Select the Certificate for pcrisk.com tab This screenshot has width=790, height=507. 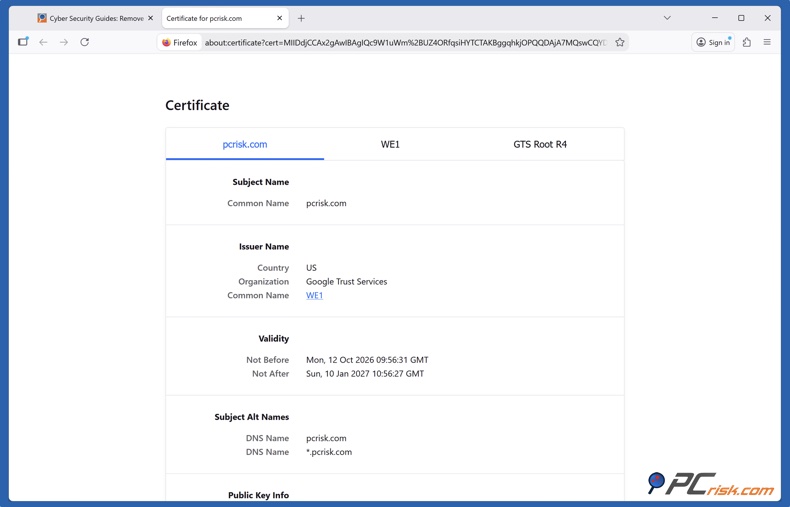coord(225,18)
